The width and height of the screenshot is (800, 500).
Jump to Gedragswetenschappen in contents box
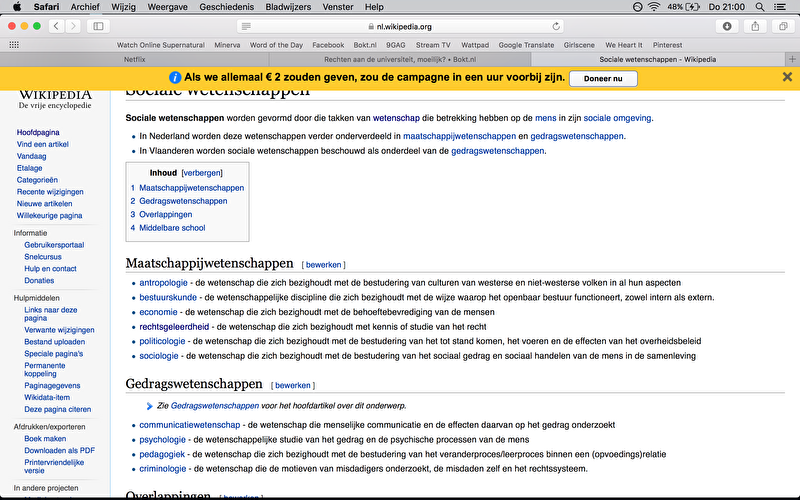click(183, 201)
